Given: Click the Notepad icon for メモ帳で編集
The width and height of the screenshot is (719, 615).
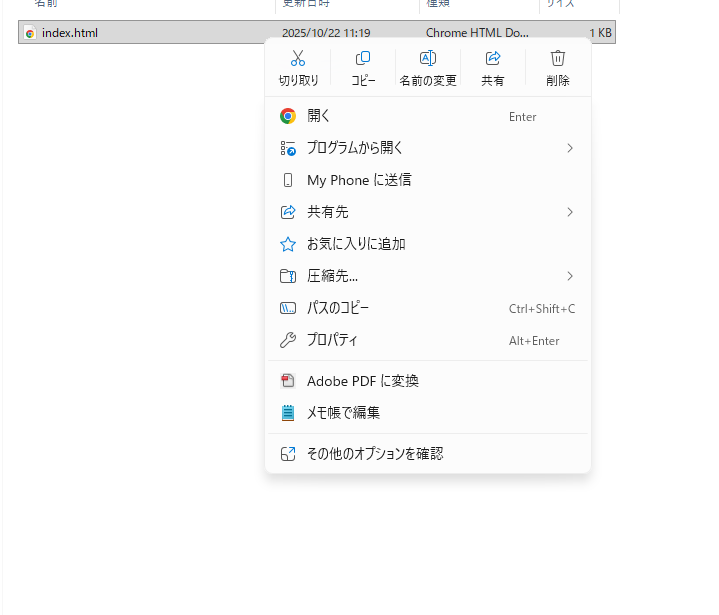Looking at the screenshot, I should 288,413.
